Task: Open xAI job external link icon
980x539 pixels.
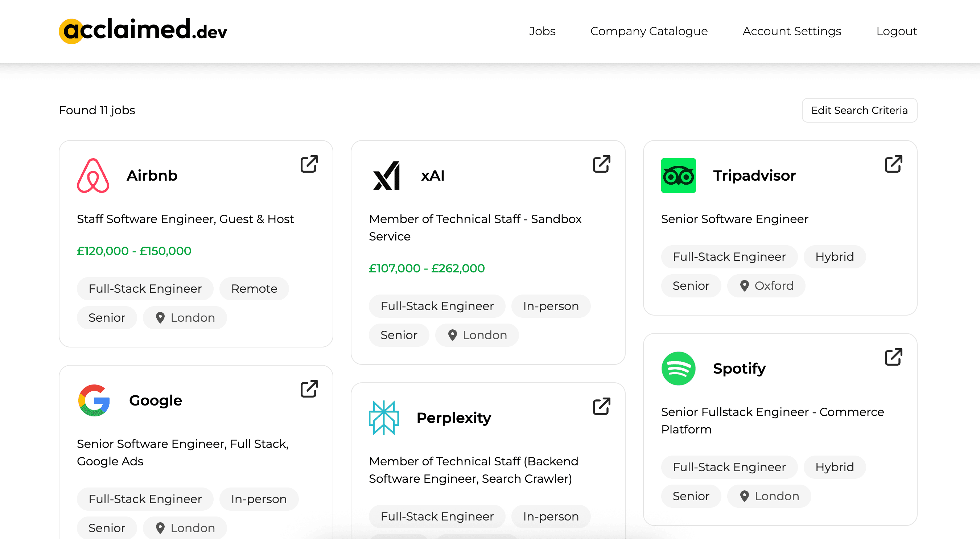Action: coord(601,164)
